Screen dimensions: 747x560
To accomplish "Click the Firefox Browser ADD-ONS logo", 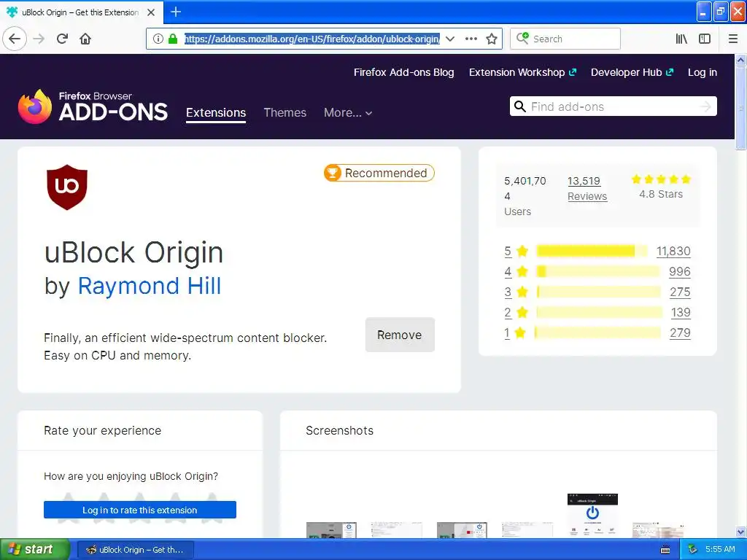I will 93,106.
